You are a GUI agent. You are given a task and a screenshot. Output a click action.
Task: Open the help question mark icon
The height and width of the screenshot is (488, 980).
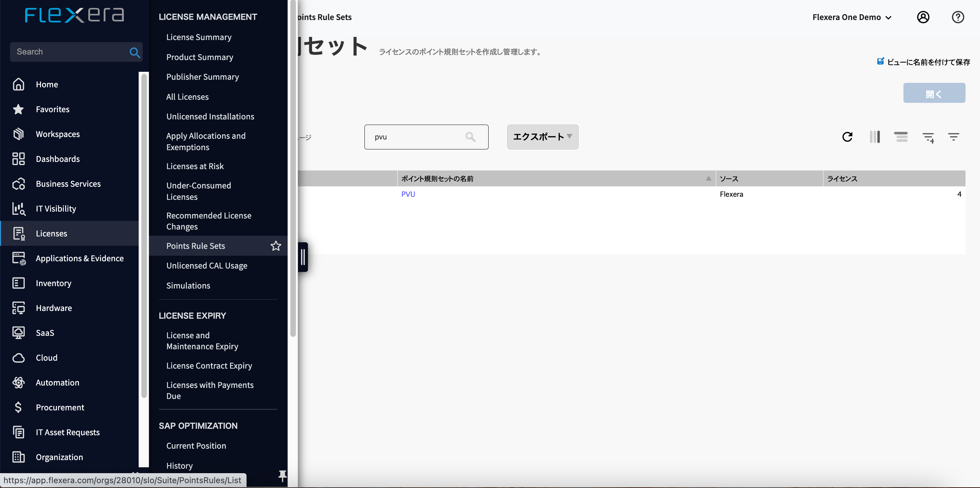coord(958,17)
